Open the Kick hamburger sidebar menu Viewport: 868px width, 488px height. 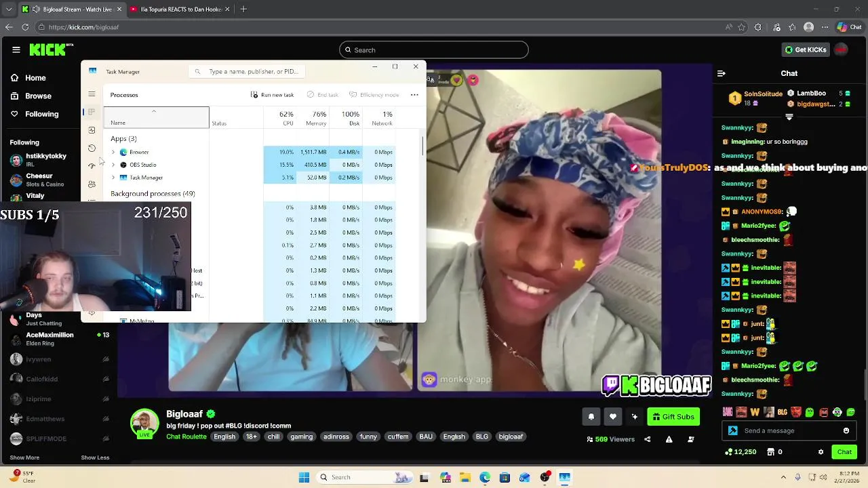pyautogui.click(x=16, y=49)
